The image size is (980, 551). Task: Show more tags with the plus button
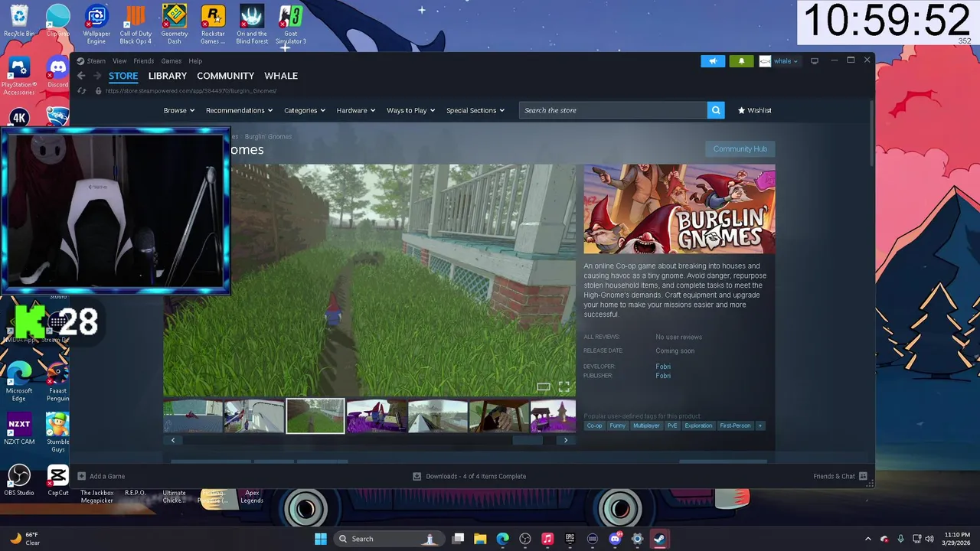pyautogui.click(x=760, y=425)
